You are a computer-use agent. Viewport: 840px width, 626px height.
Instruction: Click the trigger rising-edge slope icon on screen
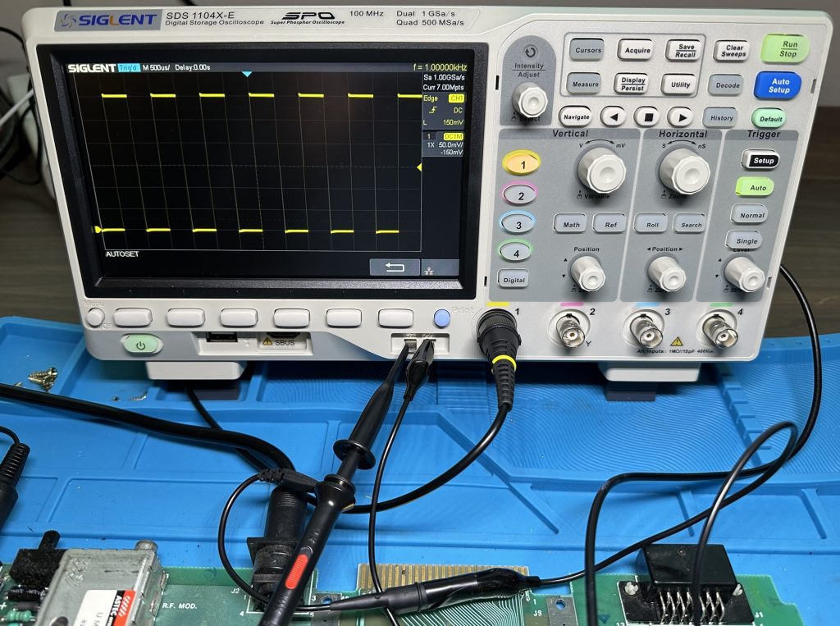[x=433, y=110]
